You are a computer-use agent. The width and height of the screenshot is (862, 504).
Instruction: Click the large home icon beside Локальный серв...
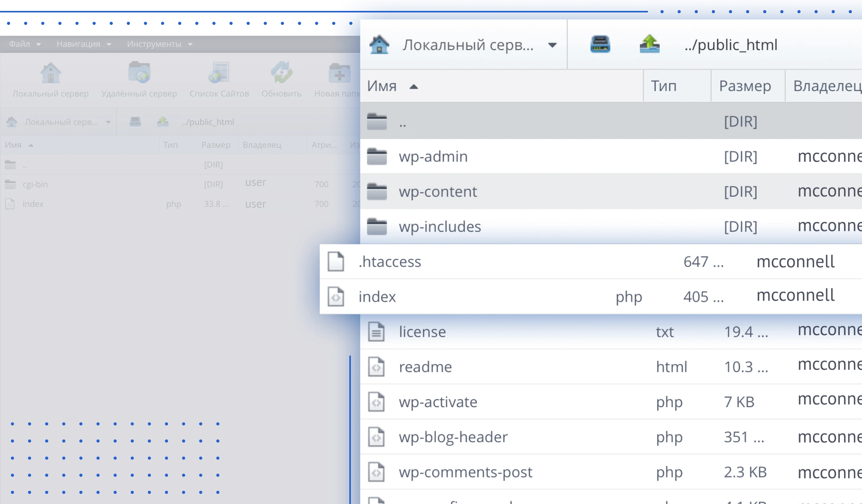point(379,45)
